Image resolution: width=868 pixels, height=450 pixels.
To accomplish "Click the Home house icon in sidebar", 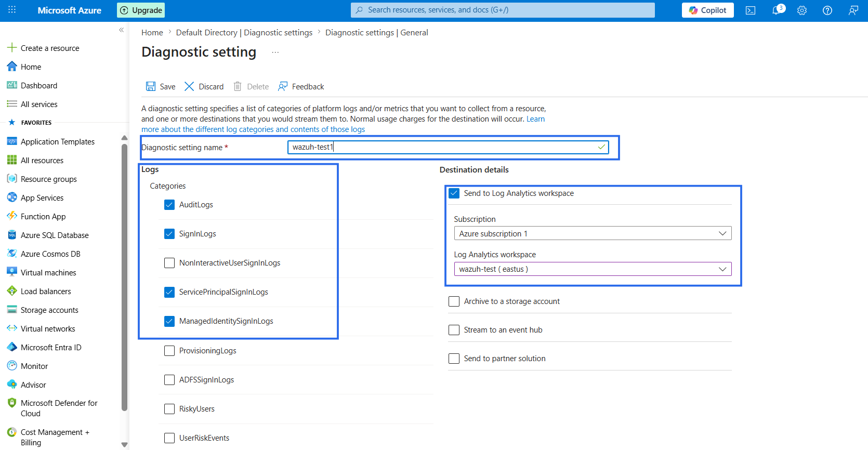I will (12, 67).
